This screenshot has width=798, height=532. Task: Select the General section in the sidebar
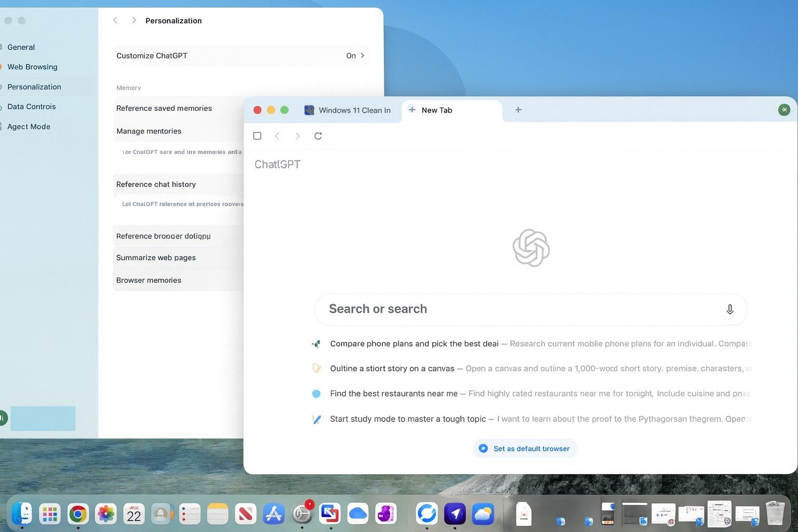(21, 47)
